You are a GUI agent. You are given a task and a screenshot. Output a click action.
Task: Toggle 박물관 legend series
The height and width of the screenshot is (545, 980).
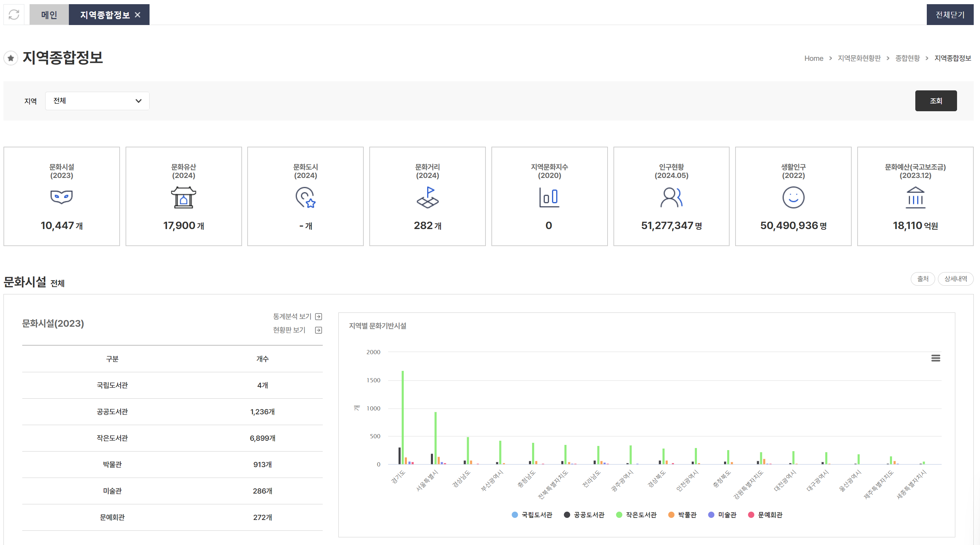(682, 514)
